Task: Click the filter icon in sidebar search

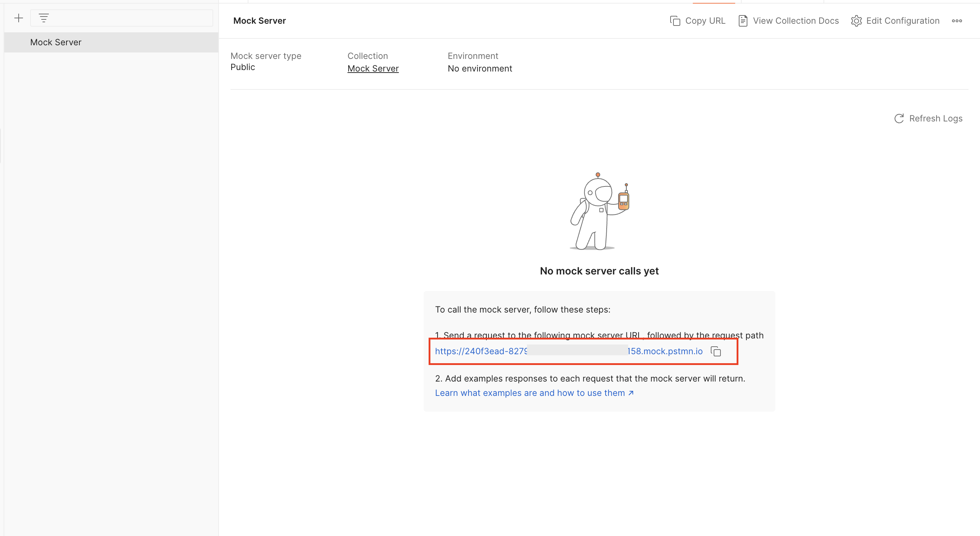Action: click(44, 18)
